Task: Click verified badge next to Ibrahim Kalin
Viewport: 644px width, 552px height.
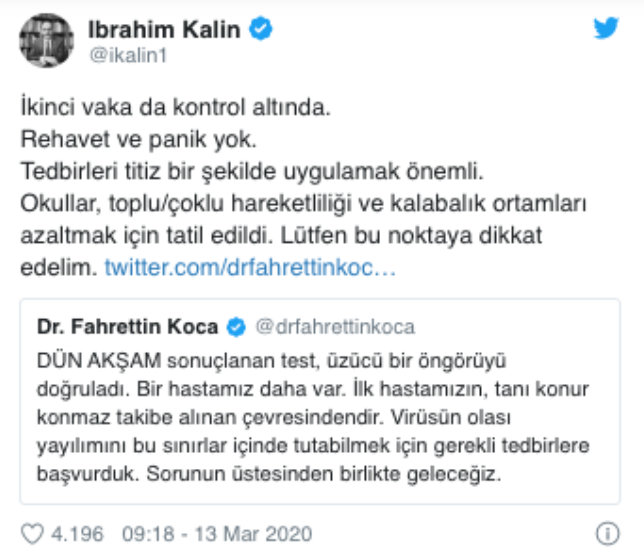Action: pyautogui.click(x=260, y=30)
